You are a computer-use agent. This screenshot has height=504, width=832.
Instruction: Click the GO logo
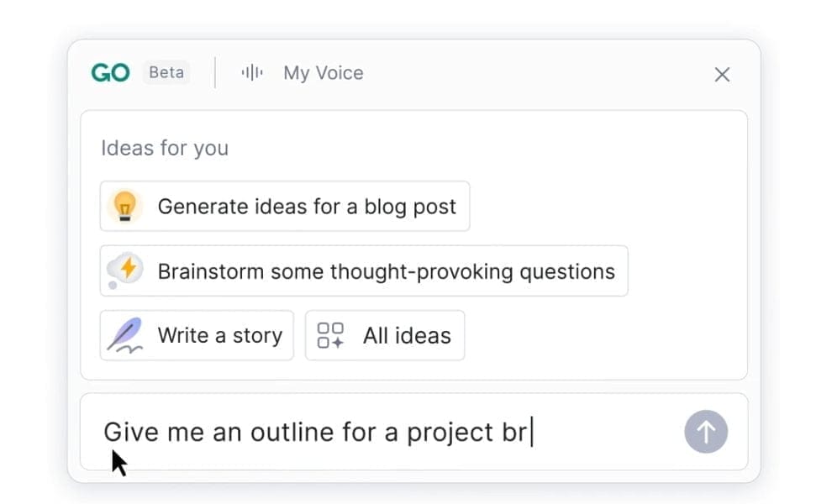tap(110, 73)
